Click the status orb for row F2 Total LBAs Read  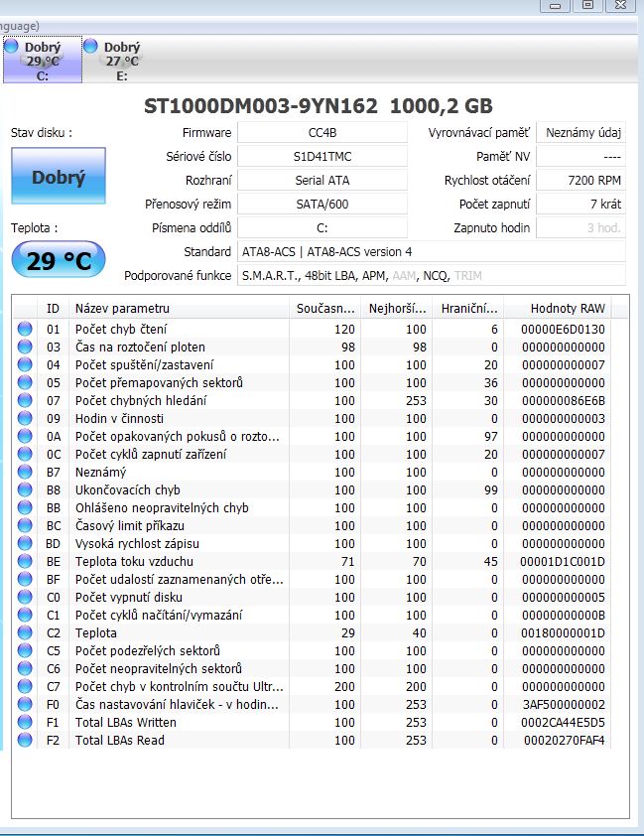tap(25, 740)
